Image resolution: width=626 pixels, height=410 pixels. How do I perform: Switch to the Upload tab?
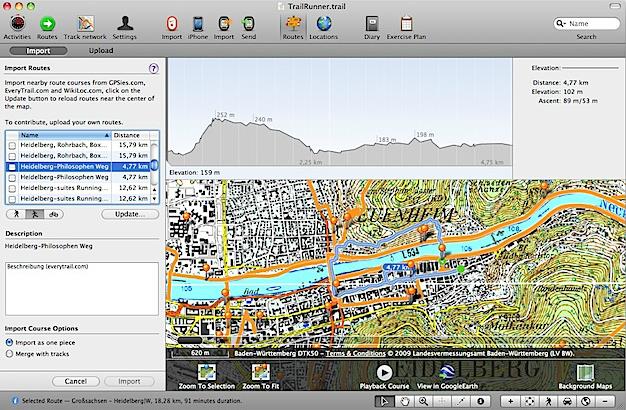point(101,51)
